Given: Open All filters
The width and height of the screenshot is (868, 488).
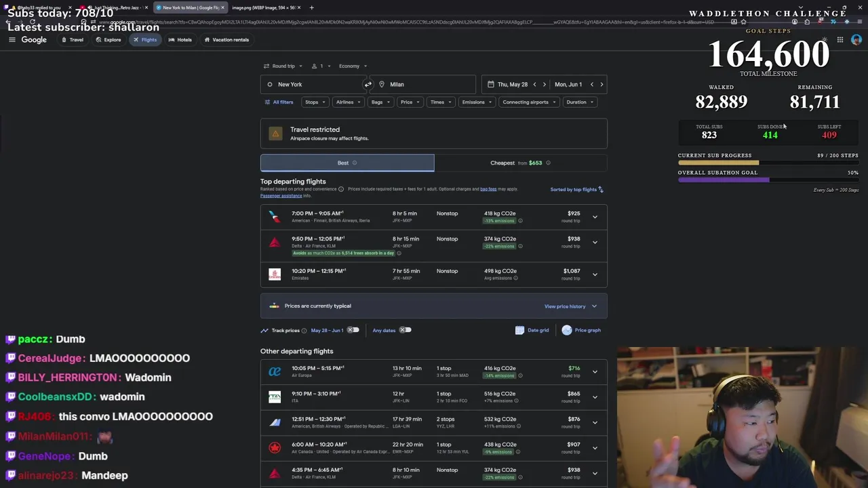Looking at the screenshot, I should click(279, 102).
